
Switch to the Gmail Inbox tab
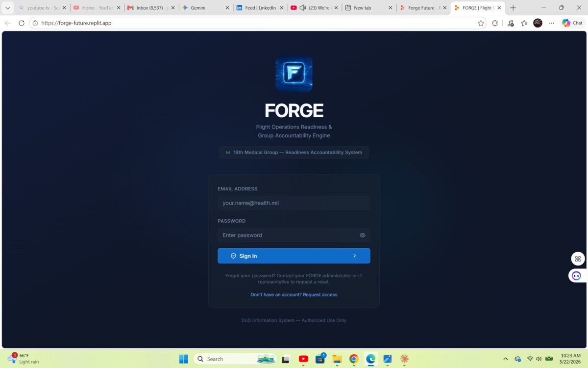[151, 8]
